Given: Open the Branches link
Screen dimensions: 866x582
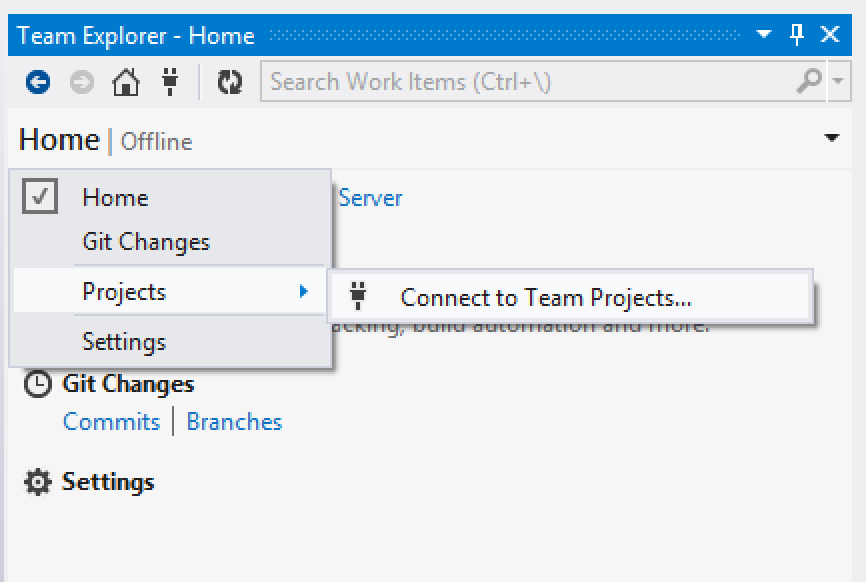Looking at the screenshot, I should tap(234, 422).
